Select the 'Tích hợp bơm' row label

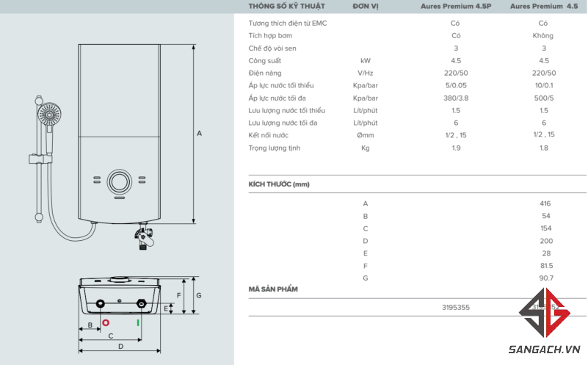(270, 36)
